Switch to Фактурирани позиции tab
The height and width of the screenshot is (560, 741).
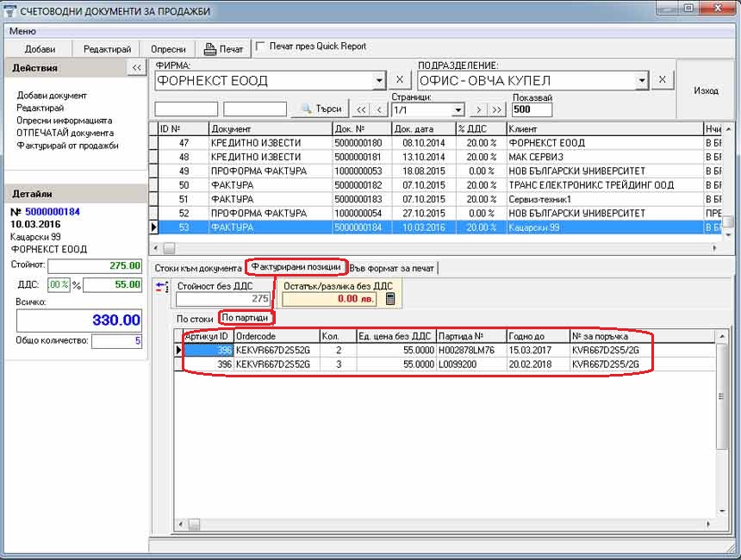coord(296,267)
